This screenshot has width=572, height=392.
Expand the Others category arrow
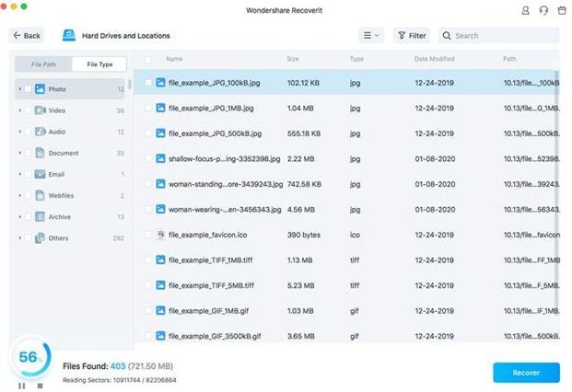pos(19,238)
